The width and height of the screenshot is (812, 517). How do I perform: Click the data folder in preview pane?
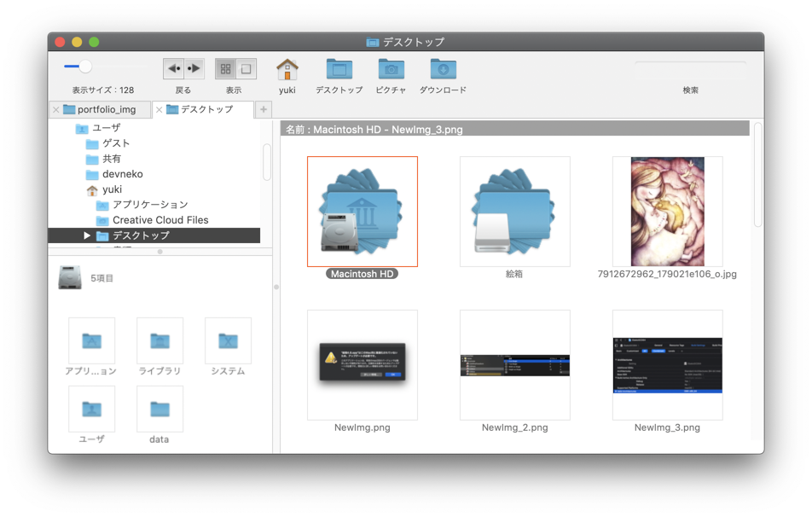(x=159, y=409)
